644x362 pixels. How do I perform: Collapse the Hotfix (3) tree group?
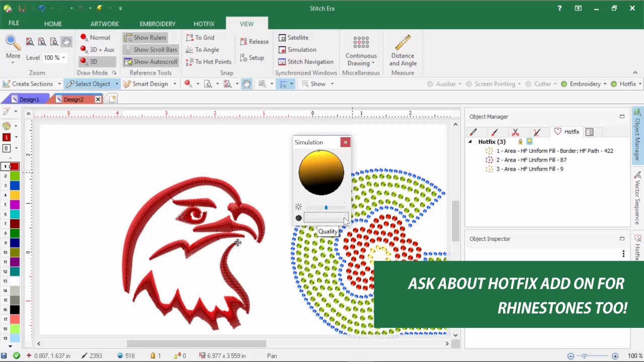click(470, 142)
